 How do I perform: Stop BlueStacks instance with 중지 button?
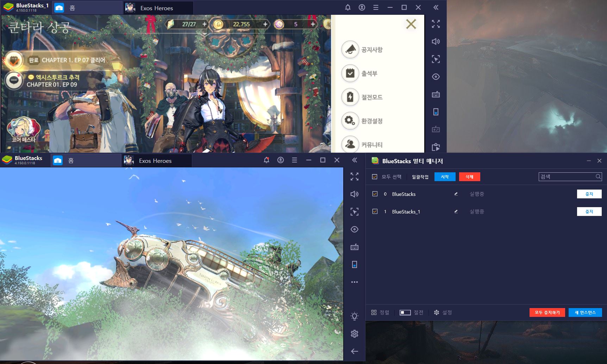(589, 194)
